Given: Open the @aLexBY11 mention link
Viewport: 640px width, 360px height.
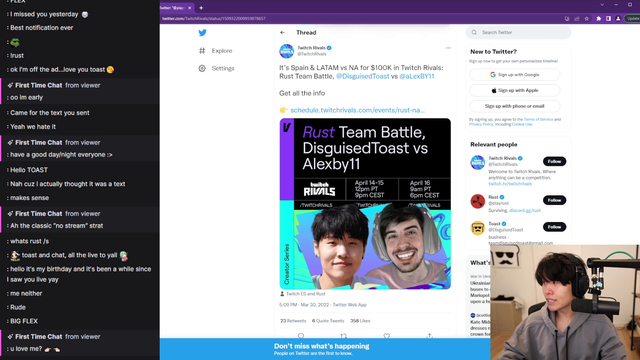Looking at the screenshot, I should pyautogui.click(x=417, y=76).
